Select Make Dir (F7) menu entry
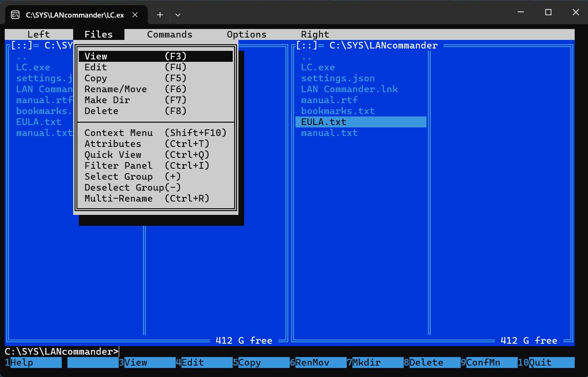Viewport: 588px width, 377px height. tap(156, 100)
